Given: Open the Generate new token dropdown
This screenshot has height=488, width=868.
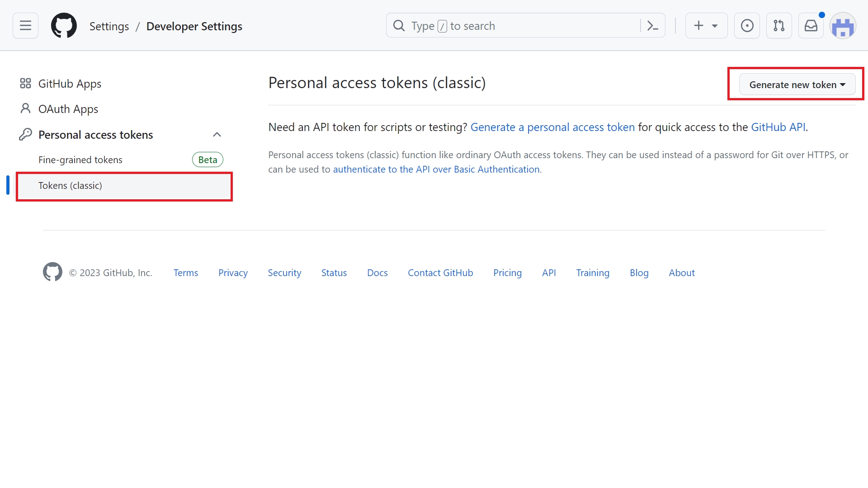Looking at the screenshot, I should pos(797,84).
